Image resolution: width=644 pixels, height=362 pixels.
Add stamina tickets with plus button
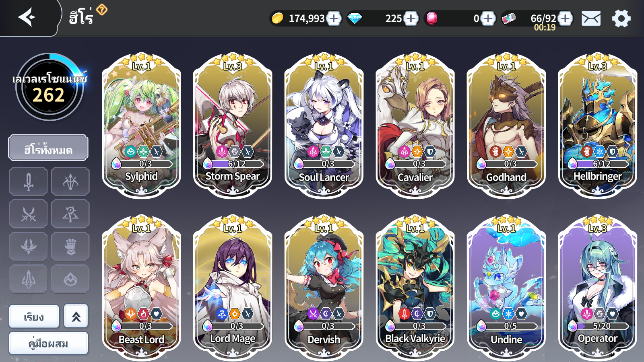click(x=565, y=19)
